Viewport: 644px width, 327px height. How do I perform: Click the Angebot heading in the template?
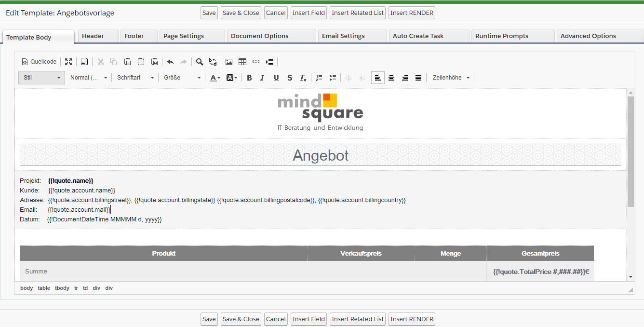321,155
